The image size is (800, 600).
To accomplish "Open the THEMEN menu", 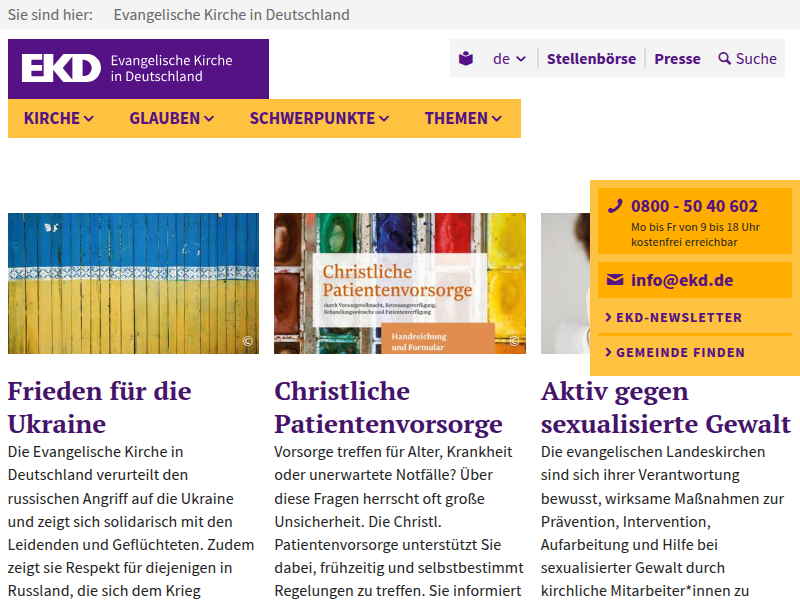I will pos(462,118).
